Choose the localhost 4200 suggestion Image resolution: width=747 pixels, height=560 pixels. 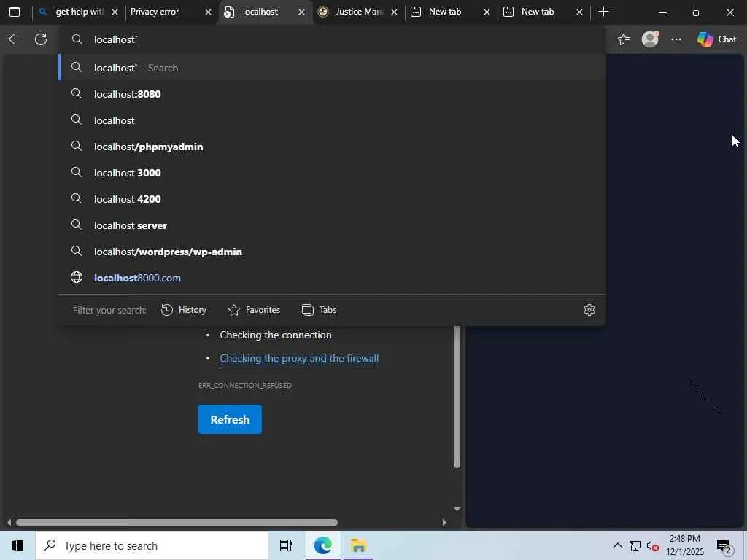pos(332,199)
